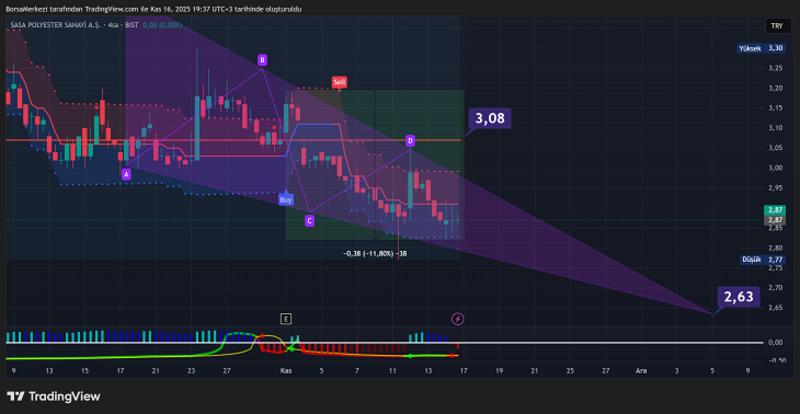The height and width of the screenshot is (414, 800).
Task: Click the blue Buy signal marker
Action: (286, 200)
